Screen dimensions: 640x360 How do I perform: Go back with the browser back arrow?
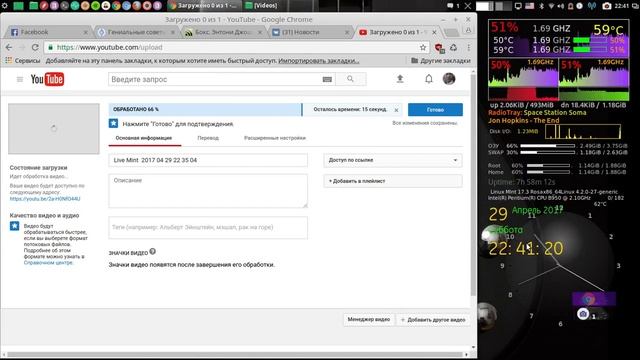click(x=9, y=47)
